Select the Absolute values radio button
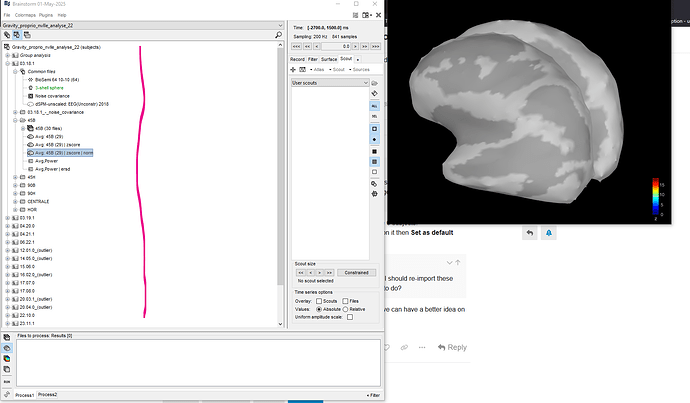690x403 pixels. [319, 309]
